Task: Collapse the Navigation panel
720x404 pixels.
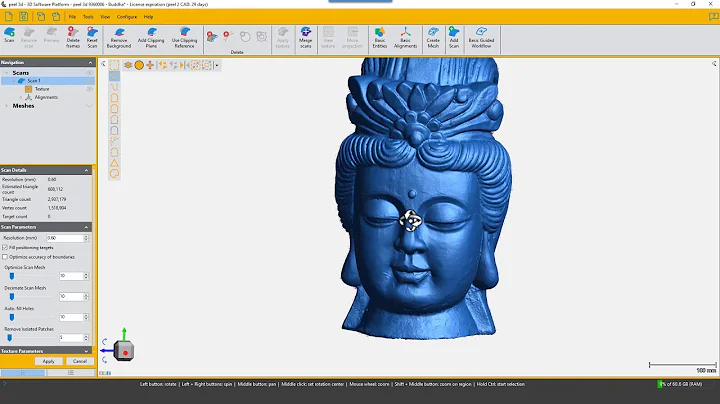Action: (x=90, y=62)
